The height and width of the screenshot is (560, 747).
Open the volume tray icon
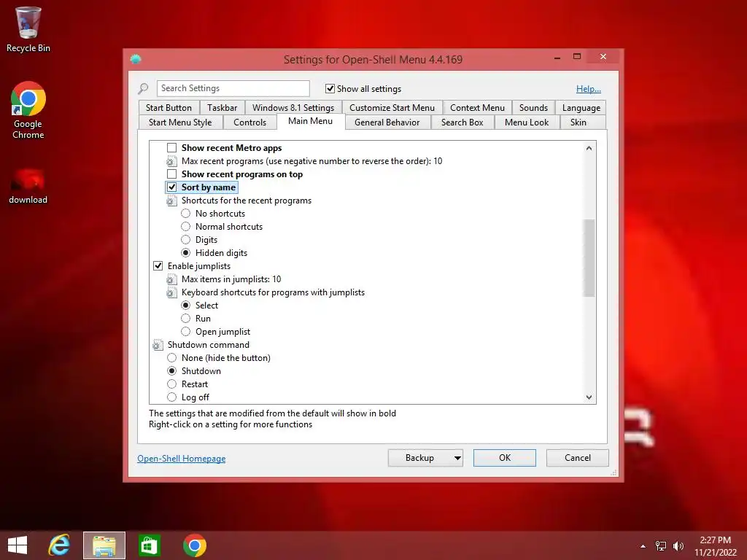[x=678, y=546]
